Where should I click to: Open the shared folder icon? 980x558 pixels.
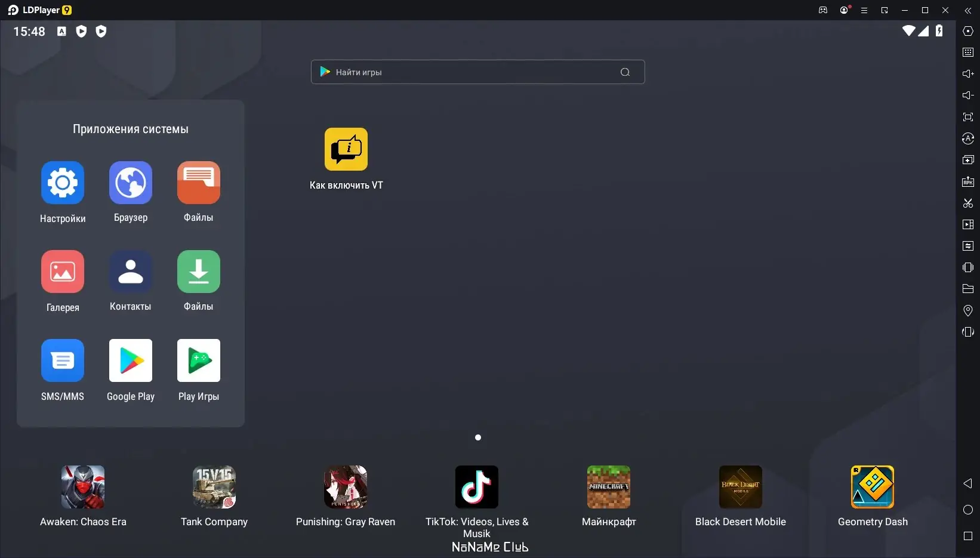click(x=968, y=289)
